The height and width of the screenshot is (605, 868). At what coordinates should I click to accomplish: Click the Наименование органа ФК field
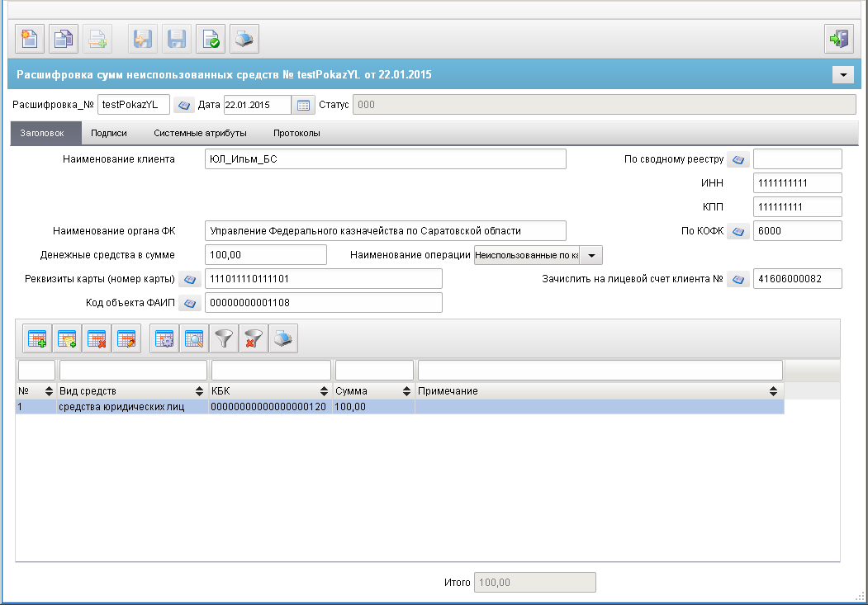[386, 231]
